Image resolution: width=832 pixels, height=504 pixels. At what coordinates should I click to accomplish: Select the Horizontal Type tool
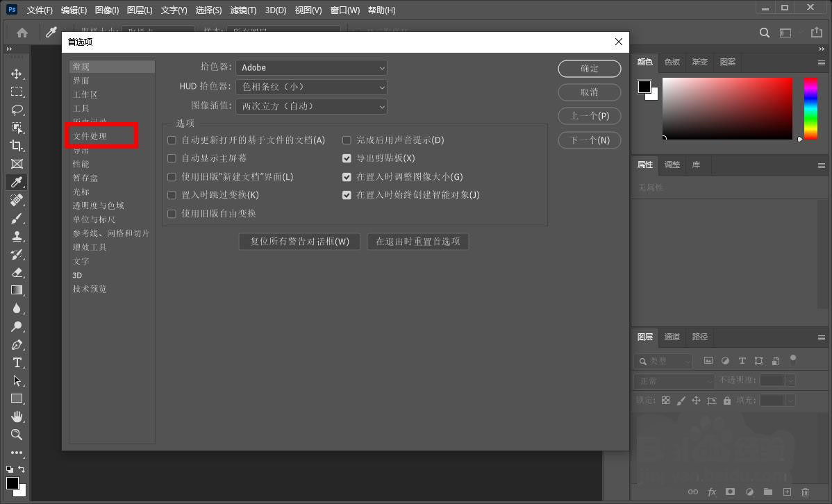tap(17, 362)
